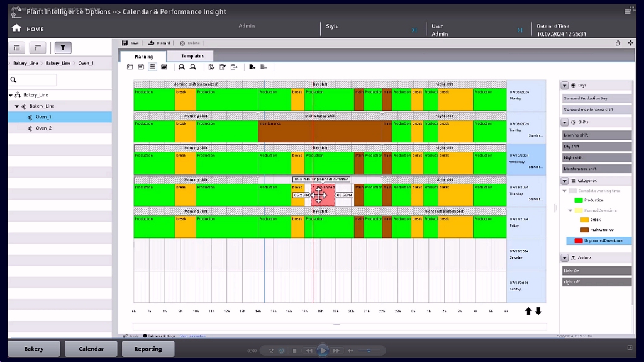Collapse the Complete working time tree node
The width and height of the screenshot is (644, 362).
[x=564, y=191]
